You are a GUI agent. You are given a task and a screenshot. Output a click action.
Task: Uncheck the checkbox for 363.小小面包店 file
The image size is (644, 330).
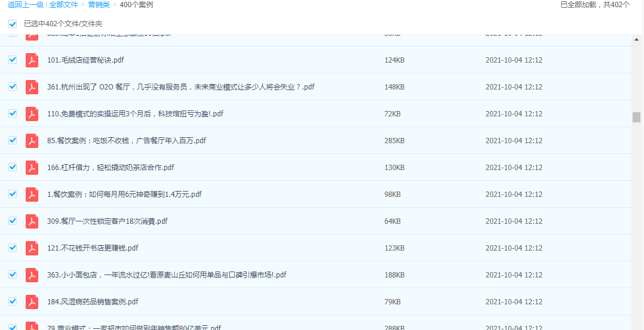(13, 275)
